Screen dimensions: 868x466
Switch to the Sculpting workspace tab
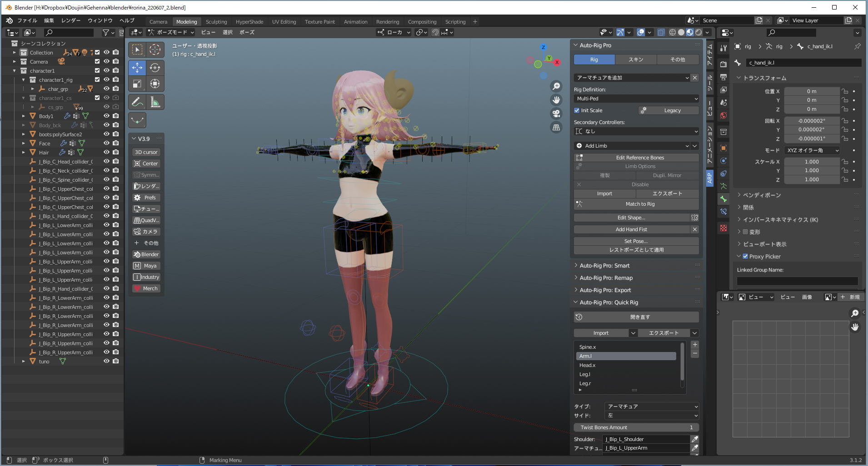(216, 22)
